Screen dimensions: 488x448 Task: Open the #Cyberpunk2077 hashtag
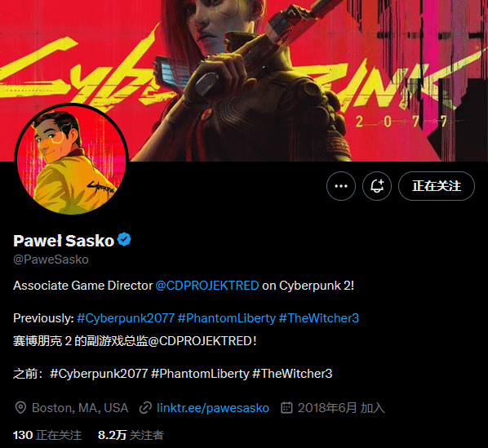(126, 318)
